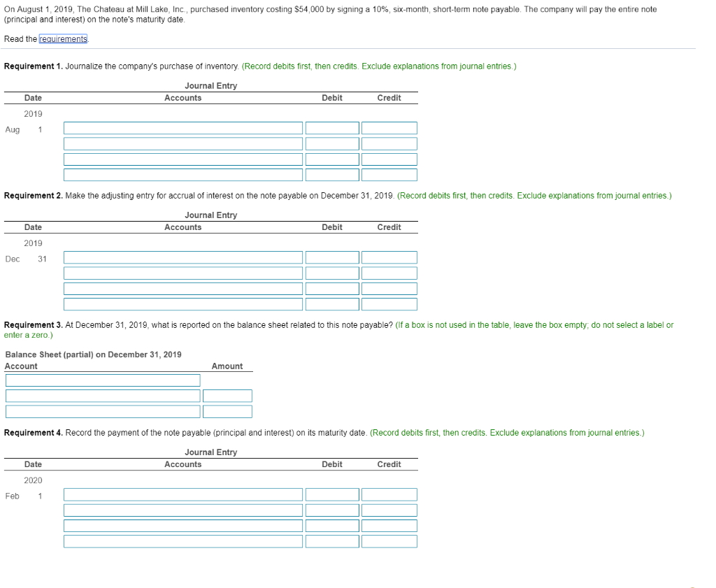Click first credit field for Aug 1 entry
This screenshot has height=588, width=716.
(x=389, y=128)
